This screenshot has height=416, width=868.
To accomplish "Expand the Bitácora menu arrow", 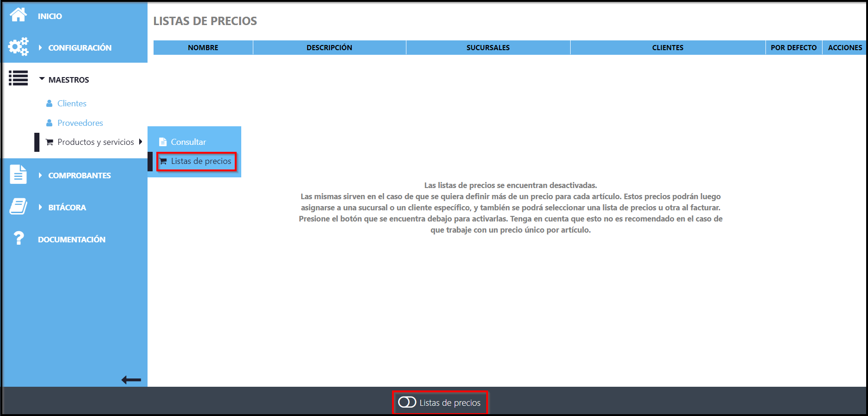I will 40,207.
